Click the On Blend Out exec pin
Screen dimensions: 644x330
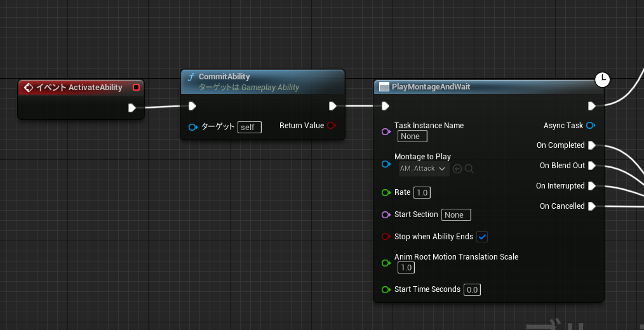click(x=591, y=166)
